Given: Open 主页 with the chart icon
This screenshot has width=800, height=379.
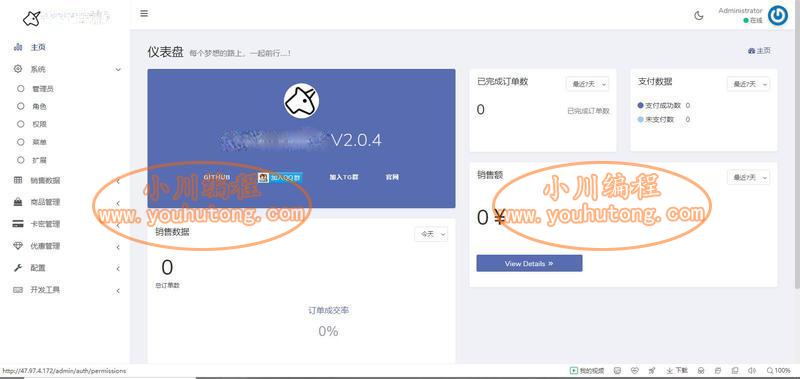Looking at the screenshot, I should (x=31, y=47).
